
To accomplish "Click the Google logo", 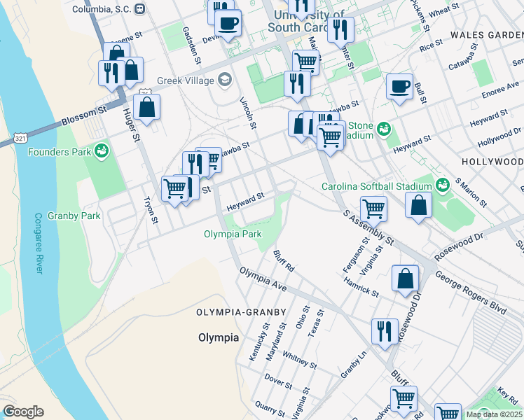I will coord(23,412).
